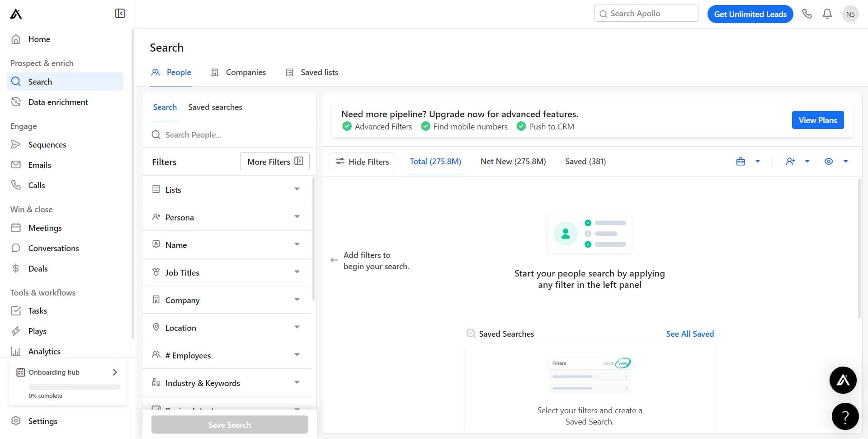The height and width of the screenshot is (439, 868).
Task: Click the View Plans button
Action: click(817, 120)
